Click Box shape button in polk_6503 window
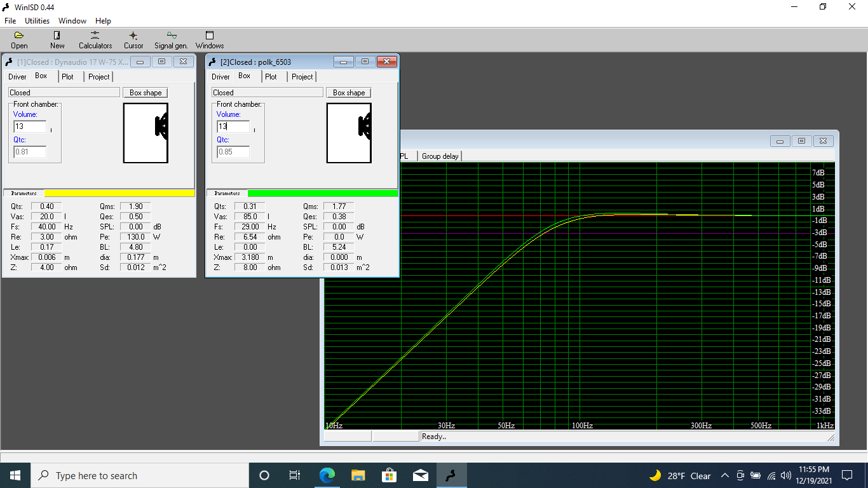Viewport: 868px width, 488px height. click(x=349, y=93)
